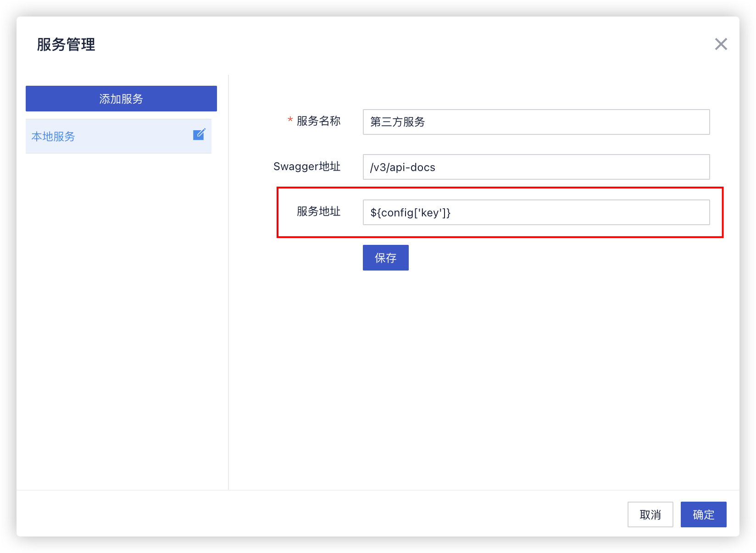Click the 保存 button
Viewport: 756px width, 553px height.
click(385, 258)
